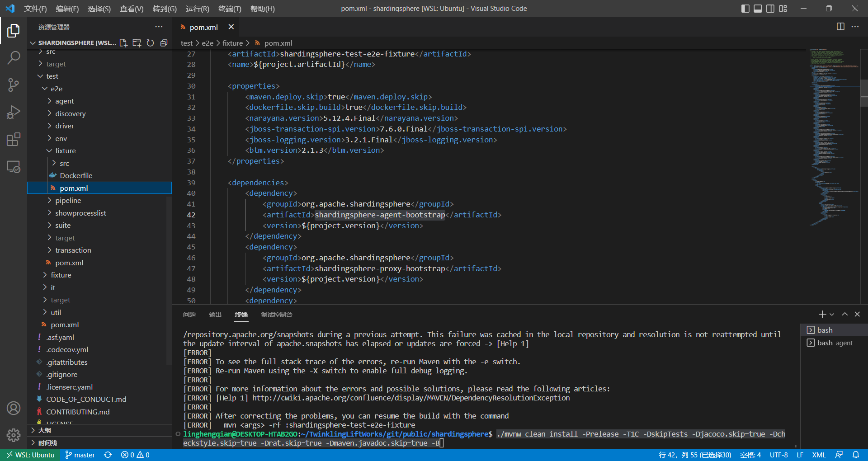Click the master branch in the status bar
The image size is (868, 461).
(80, 455)
